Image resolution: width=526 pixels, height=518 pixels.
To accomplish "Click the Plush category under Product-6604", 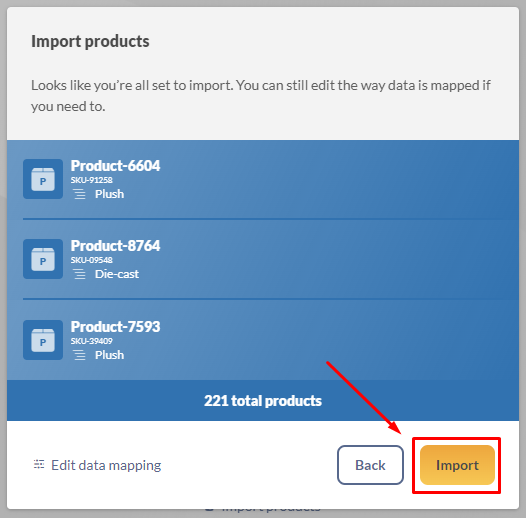I will click(109, 194).
